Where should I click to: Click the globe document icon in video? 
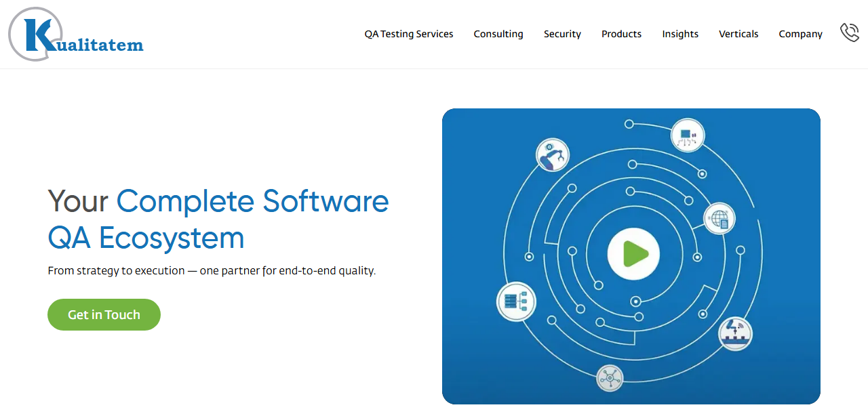[x=719, y=219]
